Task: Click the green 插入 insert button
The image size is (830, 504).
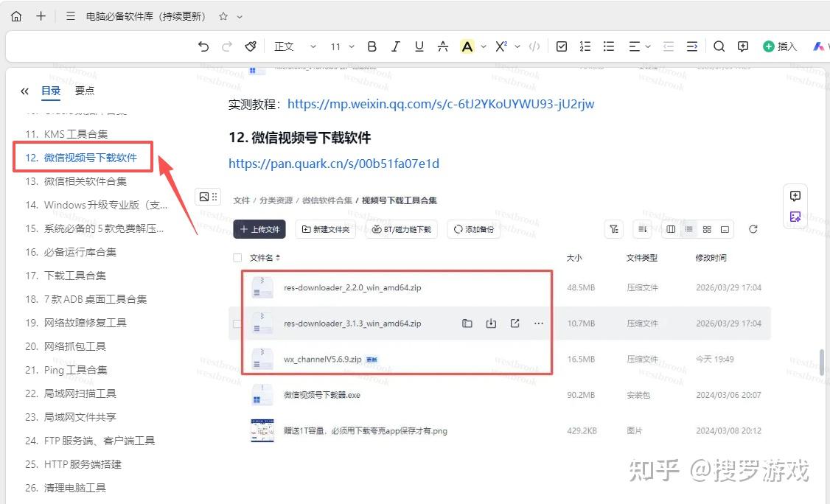Action: point(780,46)
